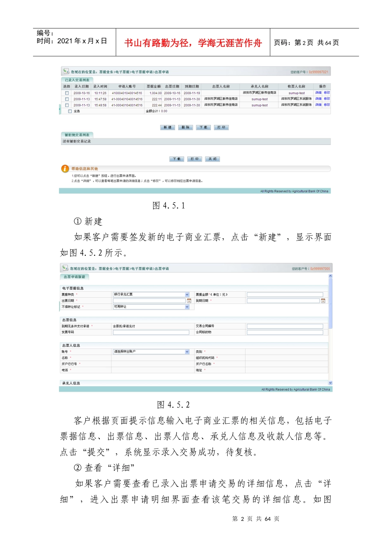Click the 票据金额 input field
Image resolution: width=392 pixels, height=555 pixels.
pyautogui.click(x=285, y=294)
